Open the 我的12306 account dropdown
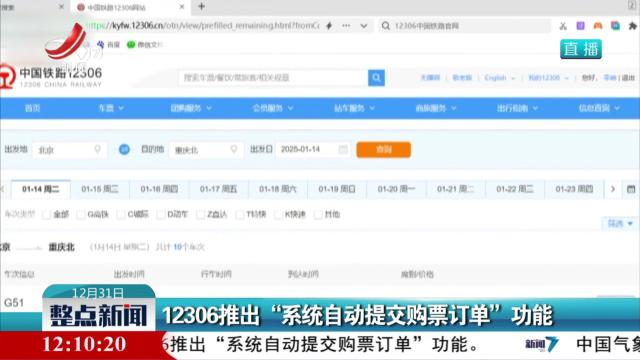 coord(548,78)
